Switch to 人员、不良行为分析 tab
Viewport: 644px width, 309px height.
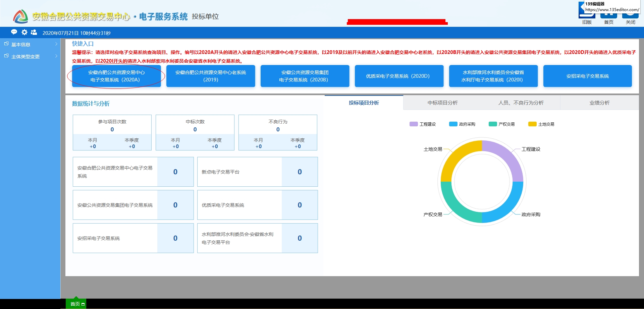click(x=521, y=103)
